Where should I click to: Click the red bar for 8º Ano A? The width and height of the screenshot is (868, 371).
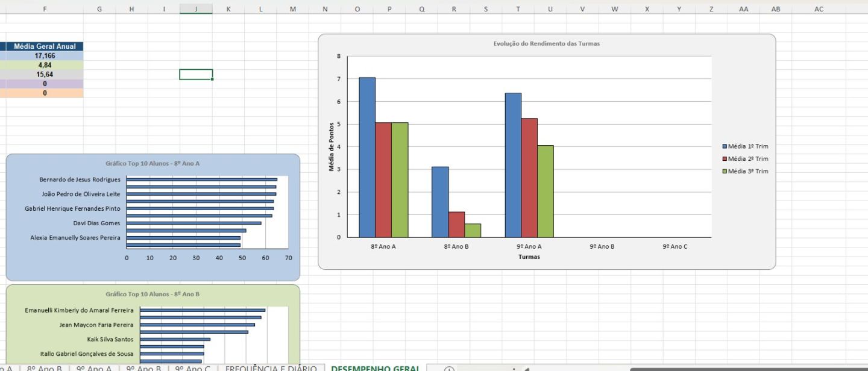tap(383, 180)
